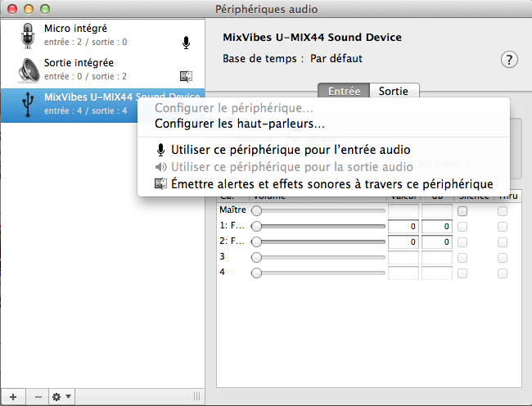This screenshot has height=406, width=532.
Task: Close the Périphériques audio window
Action: [x=12, y=9]
